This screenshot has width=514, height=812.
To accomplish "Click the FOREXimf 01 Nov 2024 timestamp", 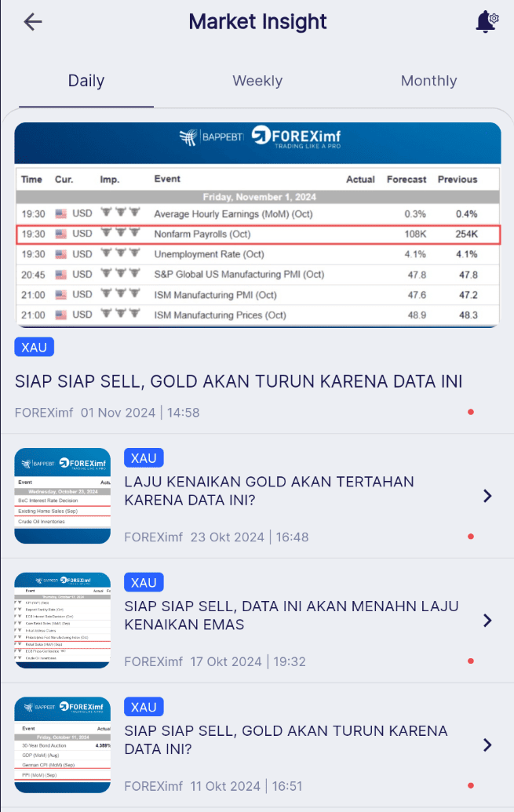I will tap(107, 413).
